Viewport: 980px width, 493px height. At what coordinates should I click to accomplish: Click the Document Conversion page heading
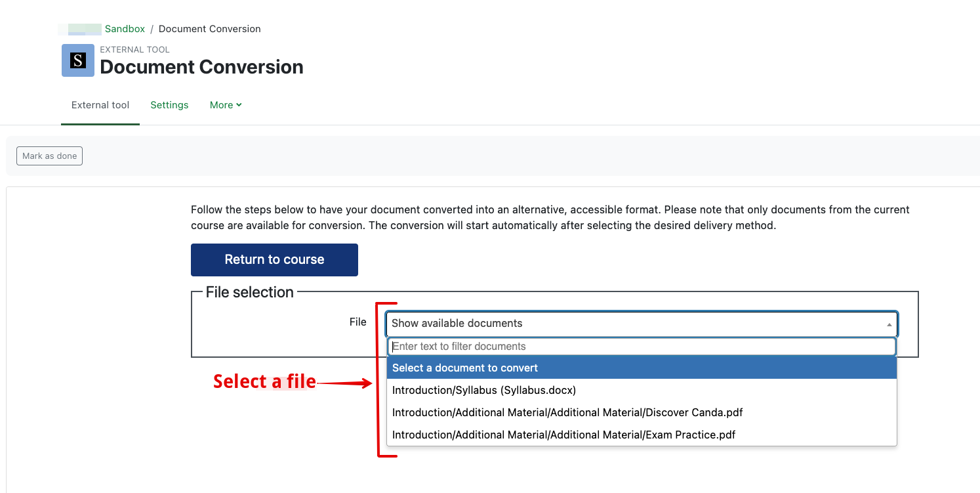(x=201, y=67)
